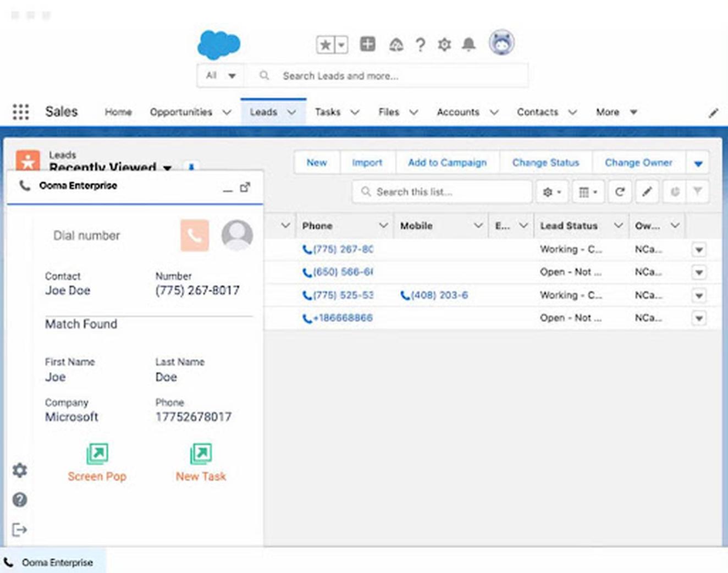728x573 pixels.
Task: Click in the Search Leads and more field
Action: [388, 76]
